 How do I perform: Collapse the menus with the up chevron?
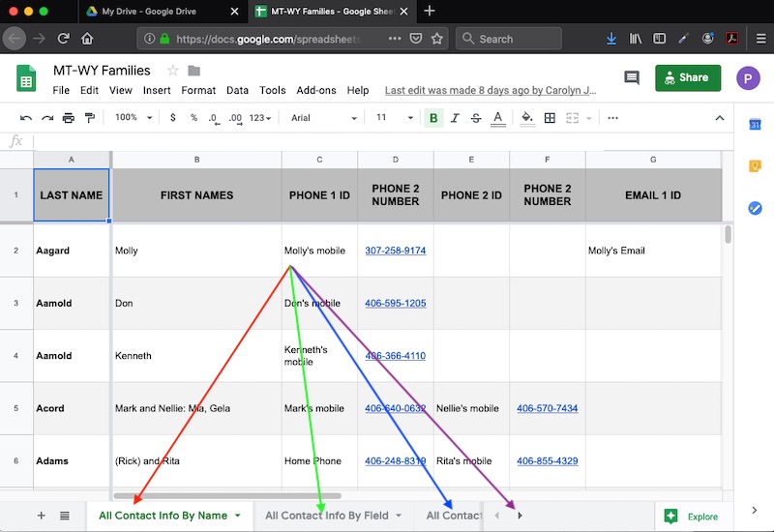point(720,118)
